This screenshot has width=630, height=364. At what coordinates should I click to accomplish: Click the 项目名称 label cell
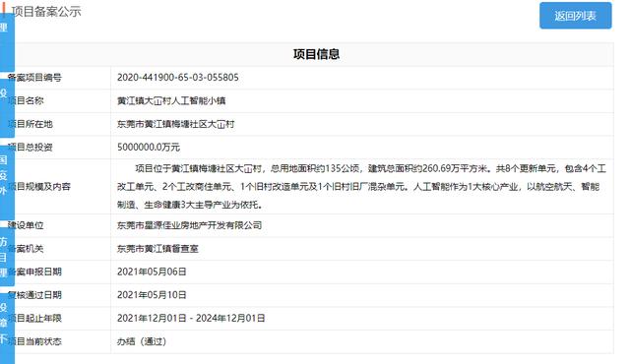pyautogui.click(x=26, y=100)
